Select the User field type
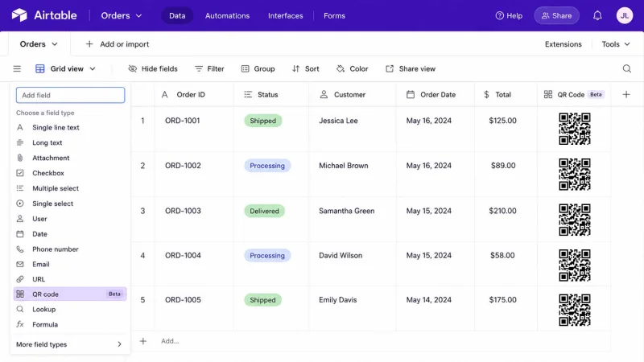 (70, 219)
